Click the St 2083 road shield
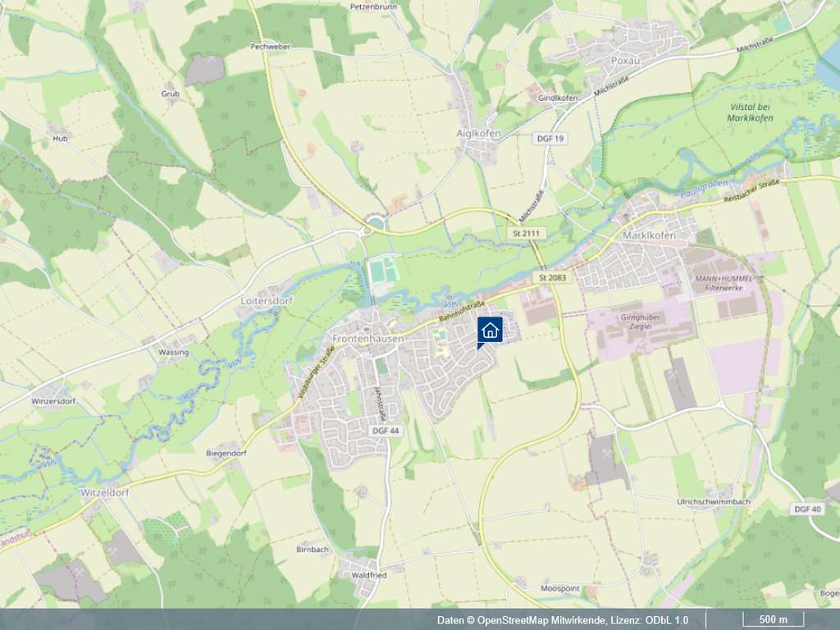This screenshot has width=840, height=630. coord(552,277)
